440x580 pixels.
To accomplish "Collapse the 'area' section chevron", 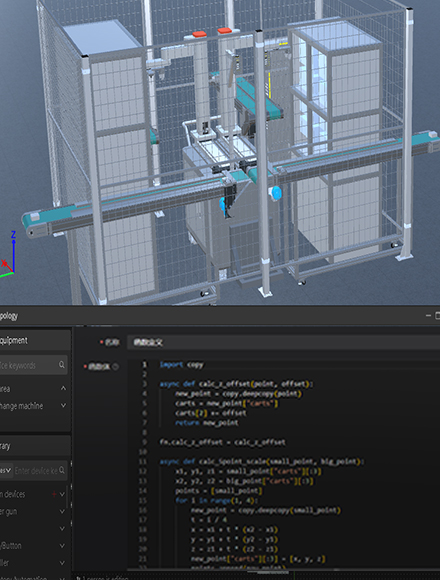I will click(63, 388).
